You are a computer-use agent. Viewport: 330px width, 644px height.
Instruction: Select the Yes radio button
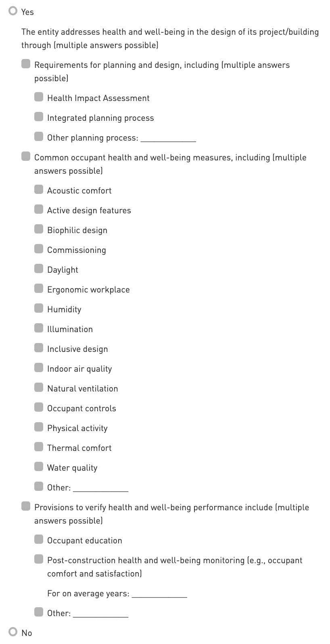click(x=13, y=11)
